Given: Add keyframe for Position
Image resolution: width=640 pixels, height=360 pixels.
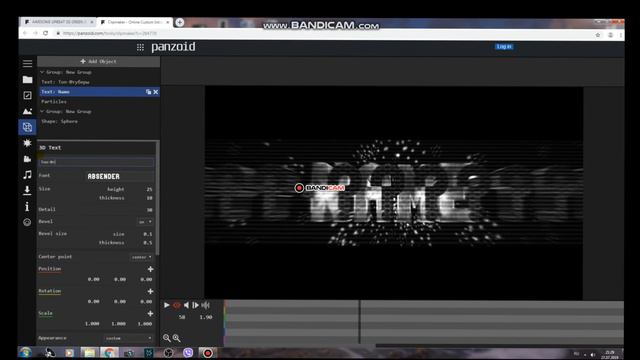Looking at the screenshot, I should click(x=150, y=269).
